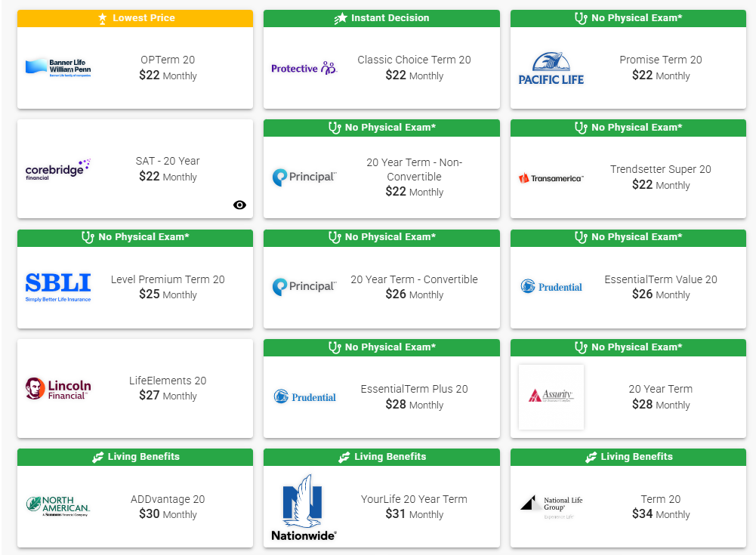Image resolution: width=756 pixels, height=555 pixels.
Task: Click the Corebridge Financial logo
Action: click(x=58, y=169)
